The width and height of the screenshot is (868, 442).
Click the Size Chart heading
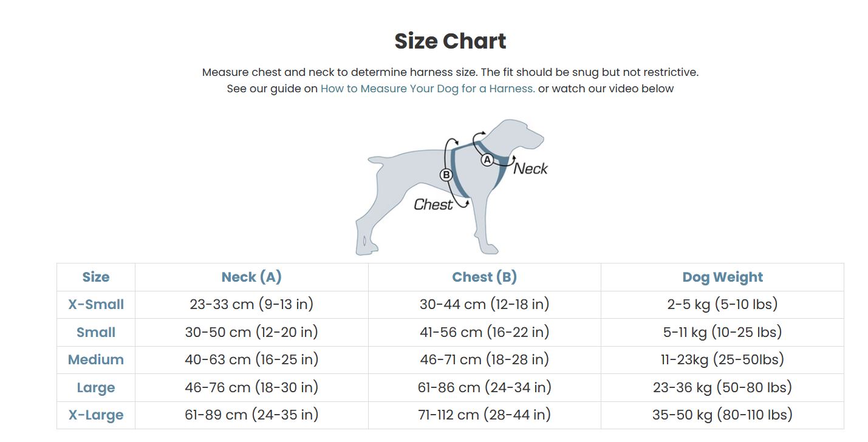[x=450, y=41]
